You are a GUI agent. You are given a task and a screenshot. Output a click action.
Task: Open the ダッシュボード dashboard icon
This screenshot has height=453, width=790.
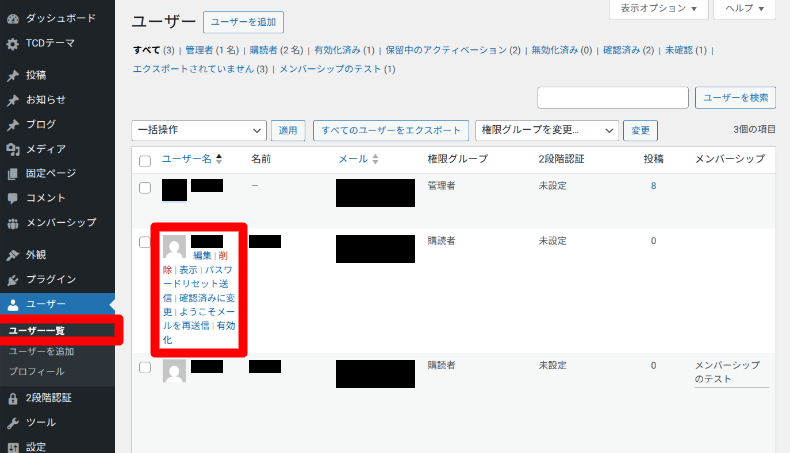pos(13,19)
